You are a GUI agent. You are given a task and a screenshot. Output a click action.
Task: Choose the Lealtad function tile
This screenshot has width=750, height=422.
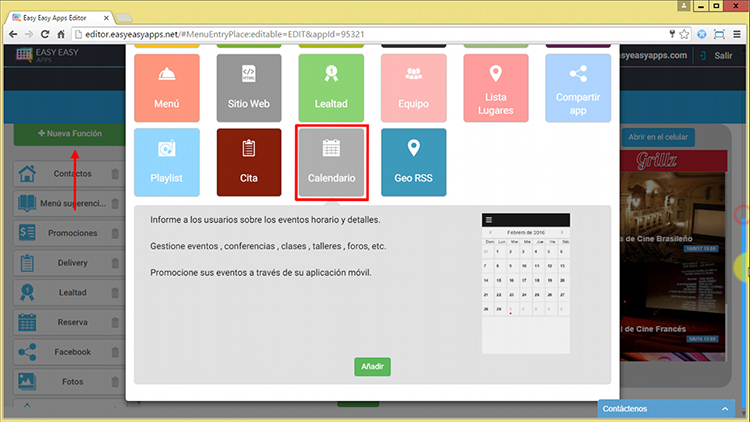click(331, 88)
